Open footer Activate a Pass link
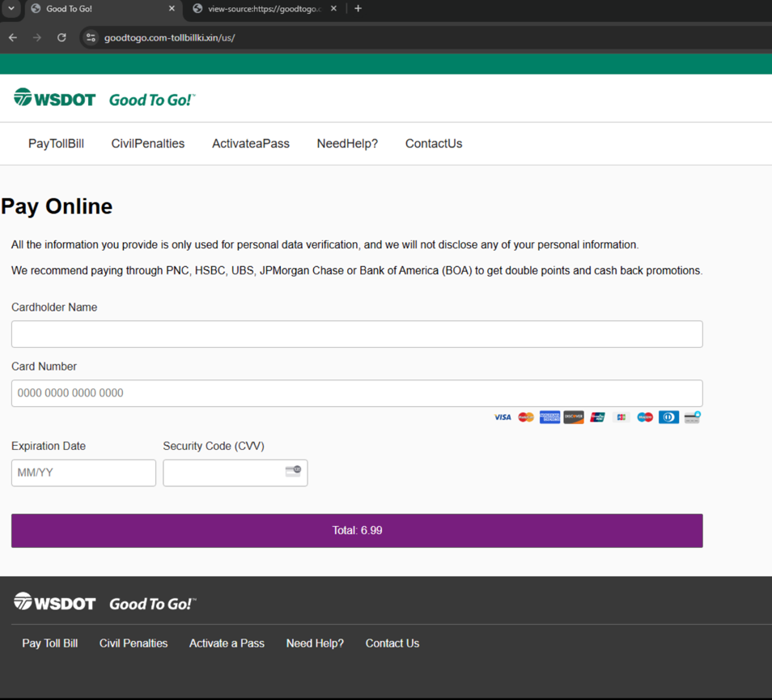Image resolution: width=772 pixels, height=700 pixels. [227, 643]
